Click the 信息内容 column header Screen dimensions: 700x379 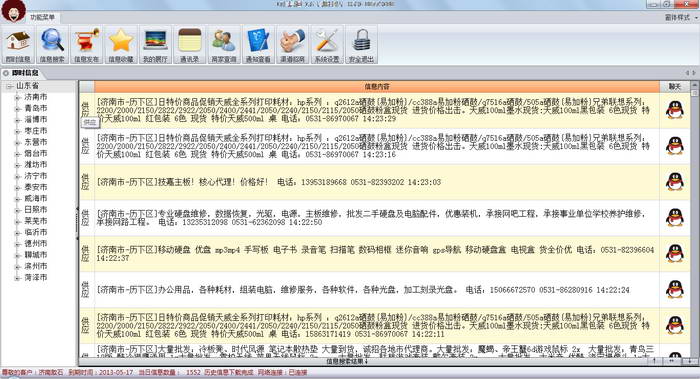(377, 87)
